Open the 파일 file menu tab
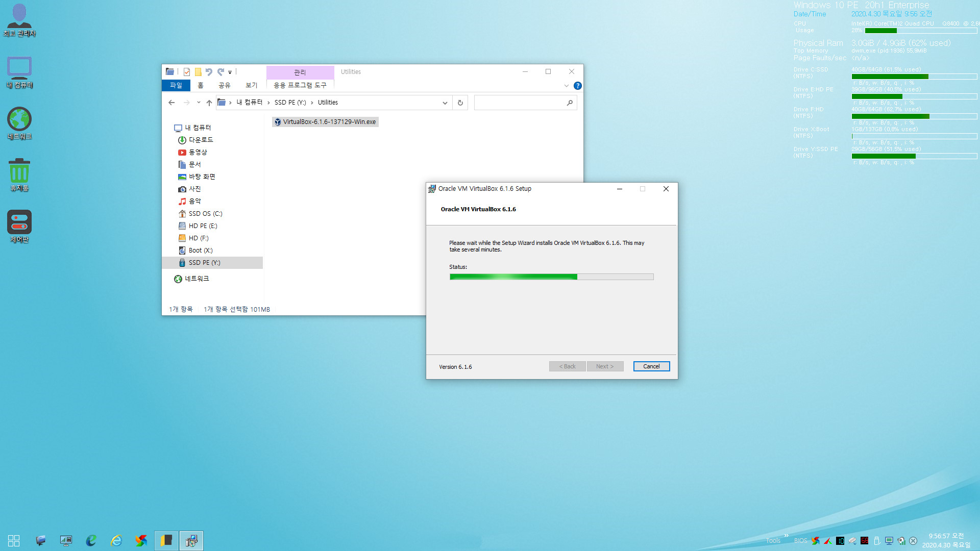 click(176, 85)
